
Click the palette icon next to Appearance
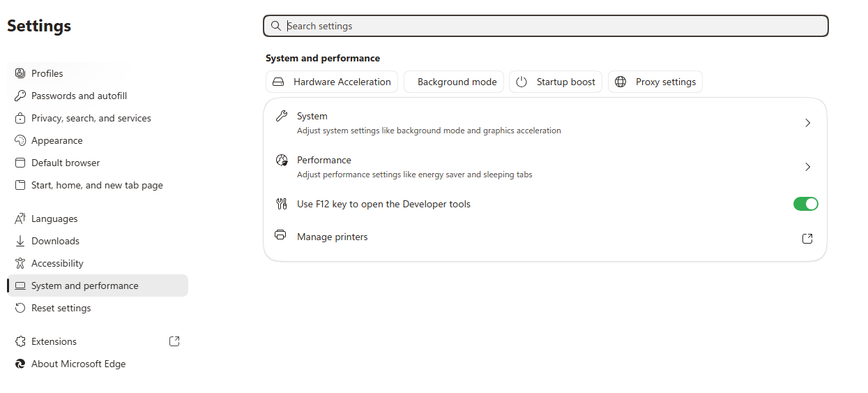20,140
